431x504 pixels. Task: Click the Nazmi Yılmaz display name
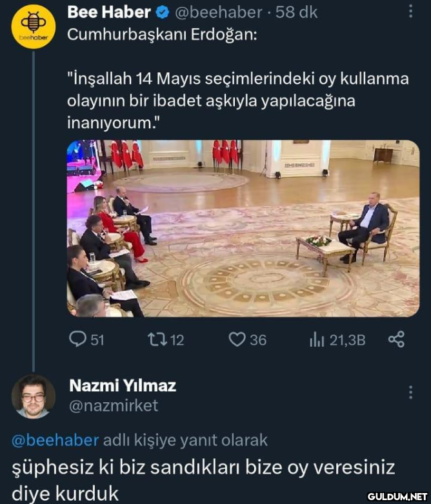tap(122, 385)
